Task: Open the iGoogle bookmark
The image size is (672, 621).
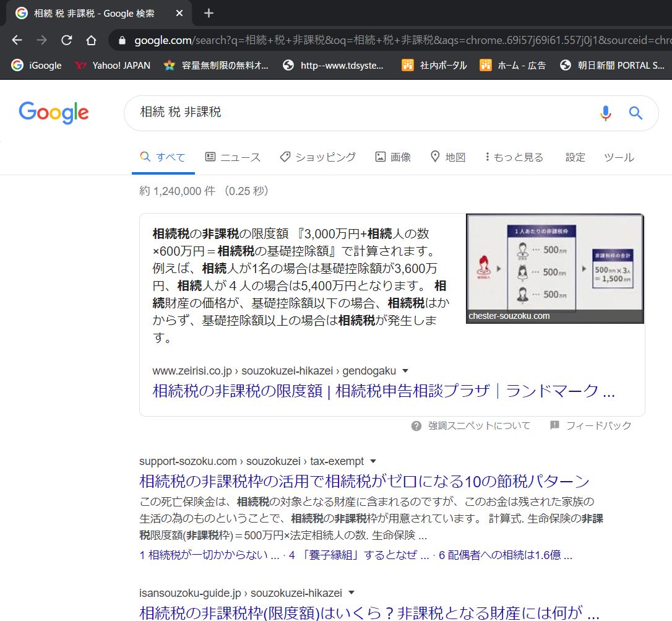Action: click(x=37, y=65)
